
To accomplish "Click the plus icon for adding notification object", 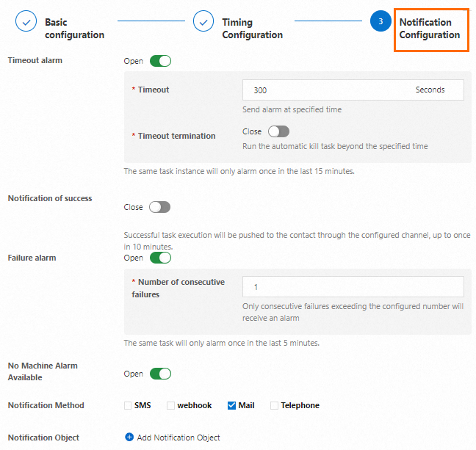I will 129,438.
